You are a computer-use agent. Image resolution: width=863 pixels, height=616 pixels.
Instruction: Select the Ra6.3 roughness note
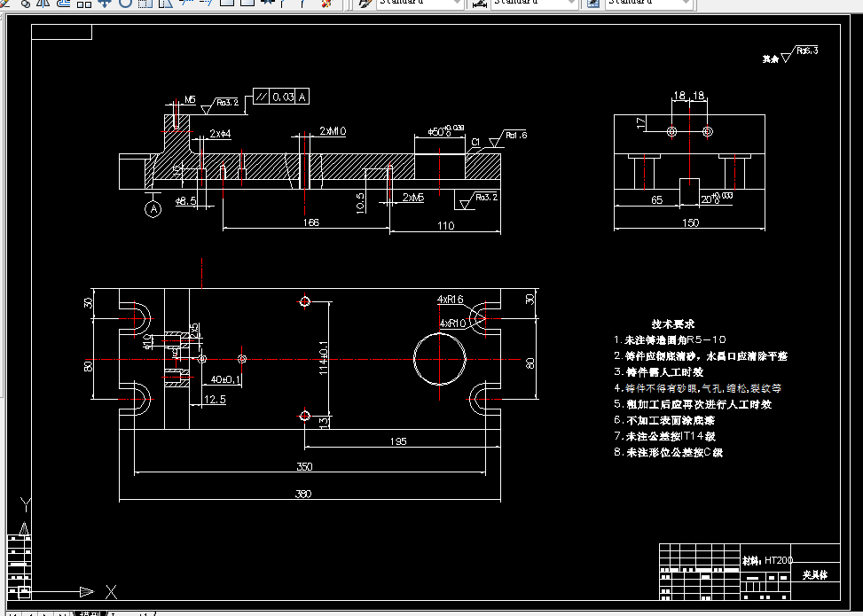point(790,54)
